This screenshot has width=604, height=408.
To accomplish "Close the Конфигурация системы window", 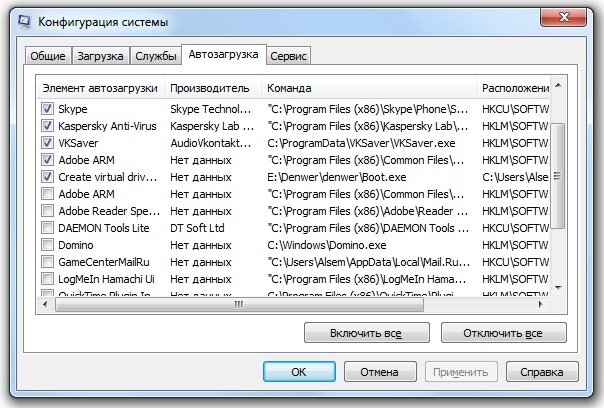I will click(x=564, y=17).
